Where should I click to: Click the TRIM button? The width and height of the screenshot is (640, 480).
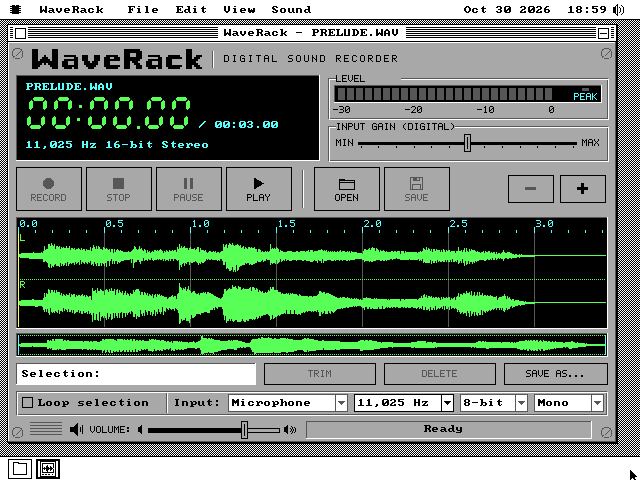(320, 374)
